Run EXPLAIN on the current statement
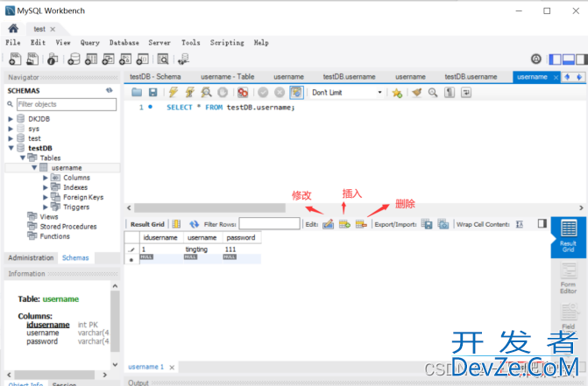Image resolution: width=588 pixels, height=386 pixels. [x=206, y=92]
